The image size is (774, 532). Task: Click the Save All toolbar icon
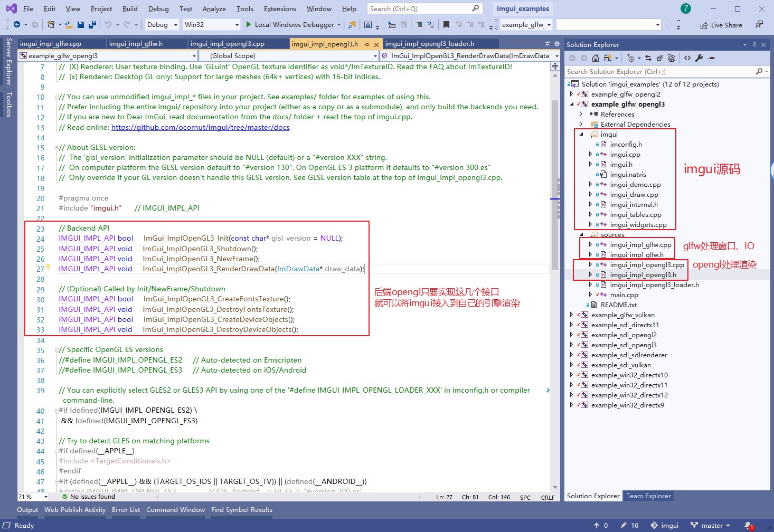point(92,24)
